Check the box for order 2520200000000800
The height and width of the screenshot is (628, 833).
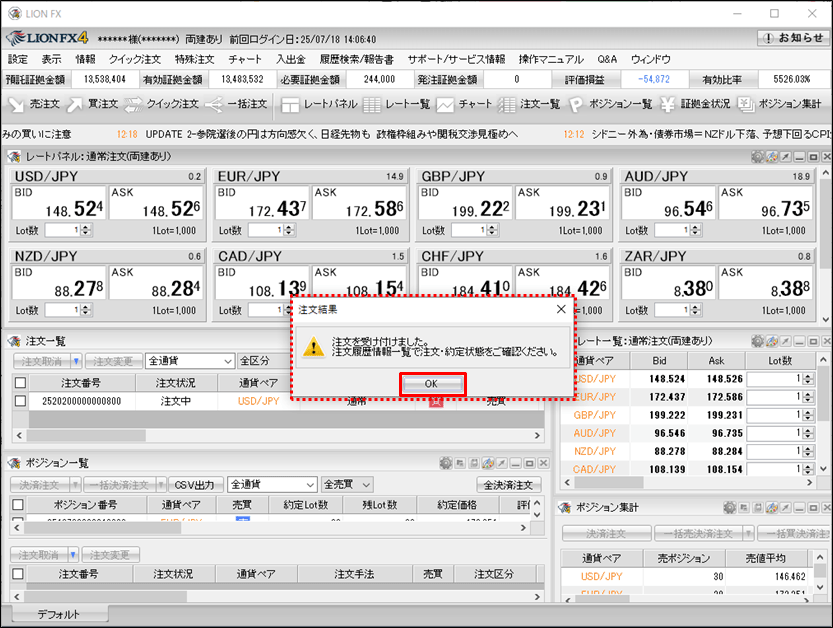(20, 401)
